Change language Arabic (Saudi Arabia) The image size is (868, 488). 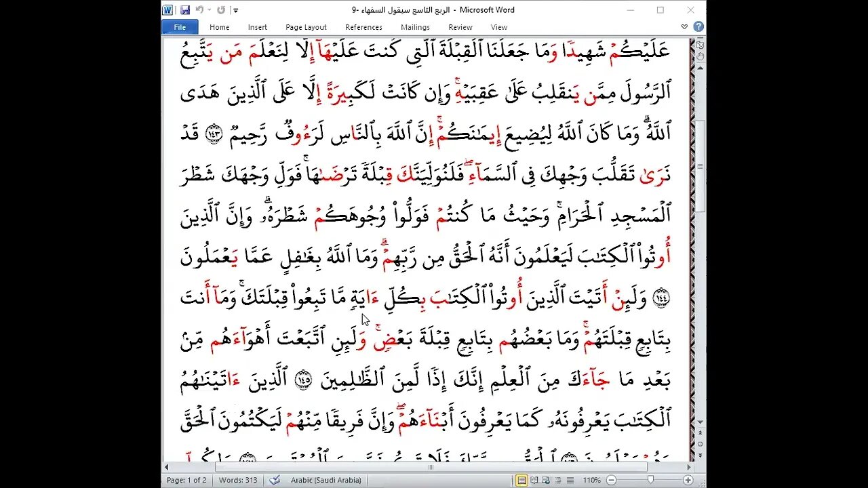(325, 480)
